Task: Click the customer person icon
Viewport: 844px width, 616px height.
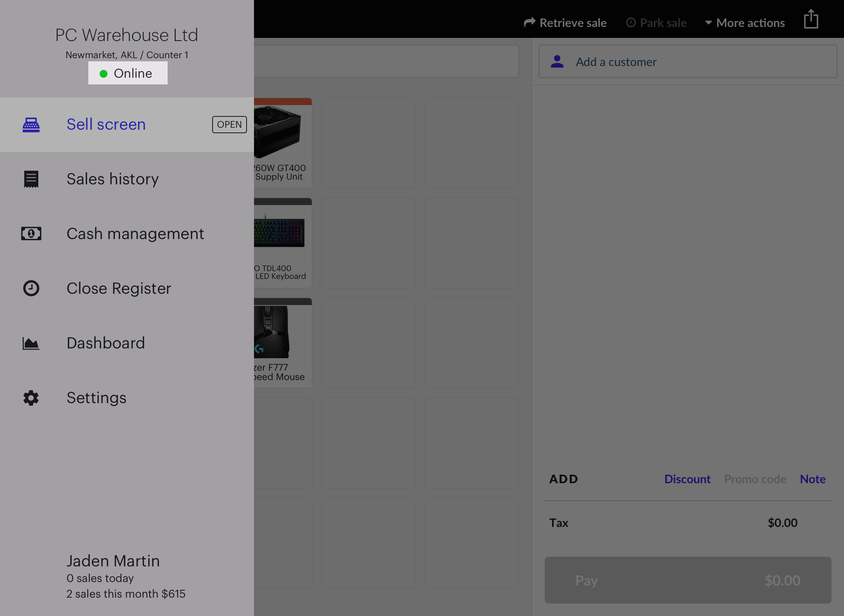Action: click(x=557, y=62)
